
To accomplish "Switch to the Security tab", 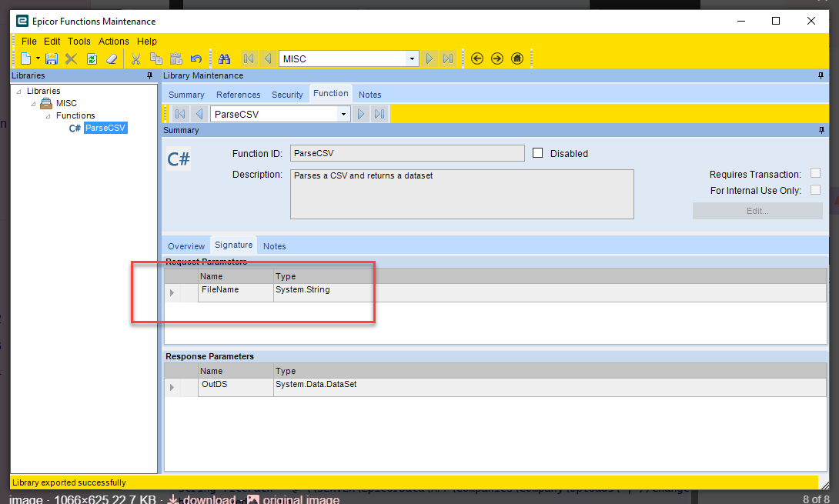I will [x=287, y=95].
